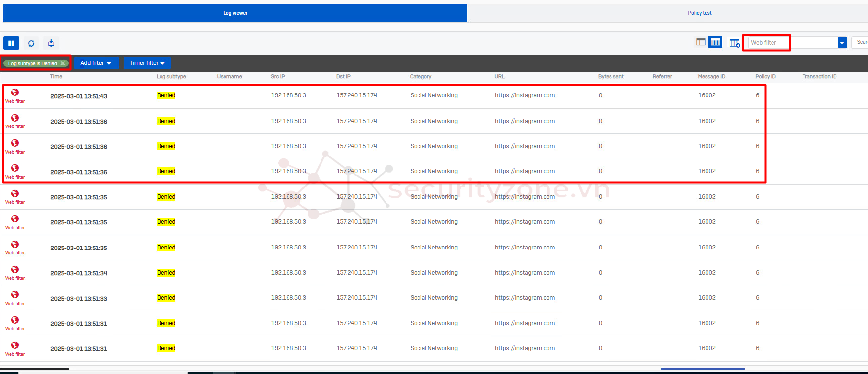This screenshot has height=374, width=868.
Task: Click the Message ID column header
Action: point(711,77)
